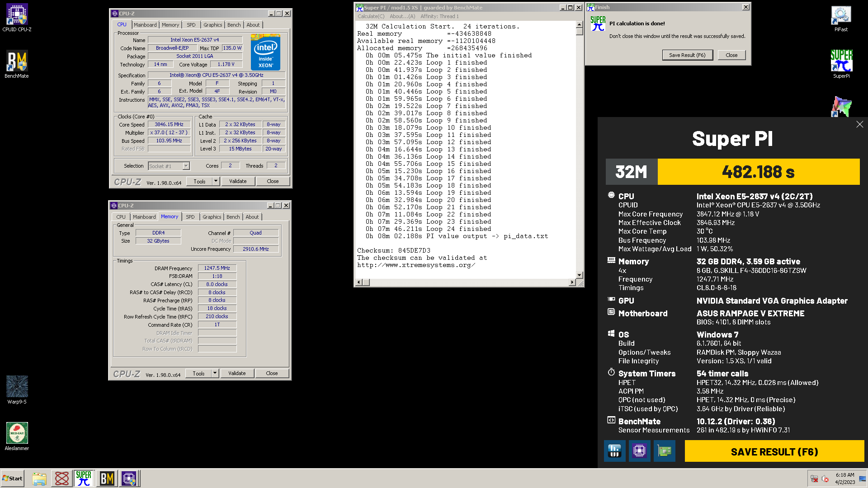Select SPD tab in top CPU-Z window
The width and height of the screenshot is (868, 488).
click(191, 25)
